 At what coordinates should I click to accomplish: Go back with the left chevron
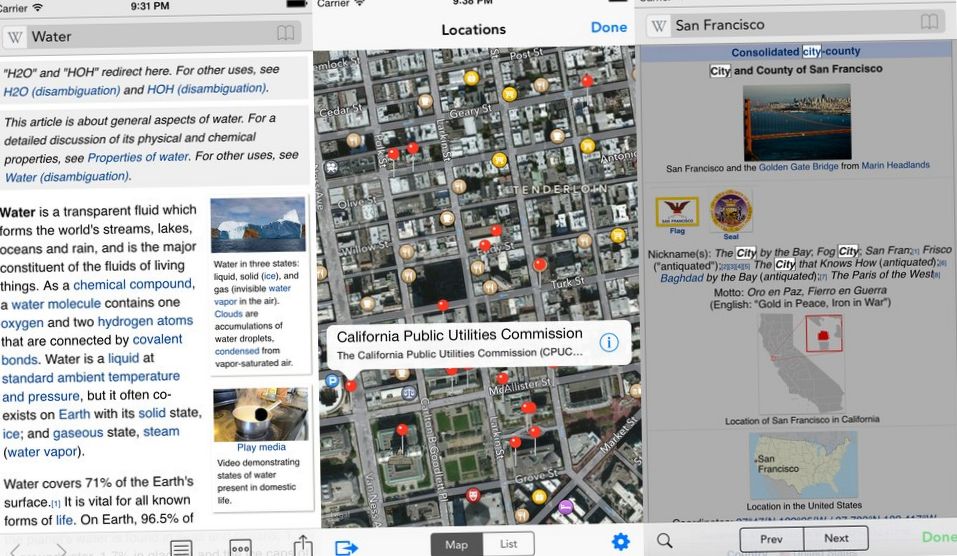[15, 551]
